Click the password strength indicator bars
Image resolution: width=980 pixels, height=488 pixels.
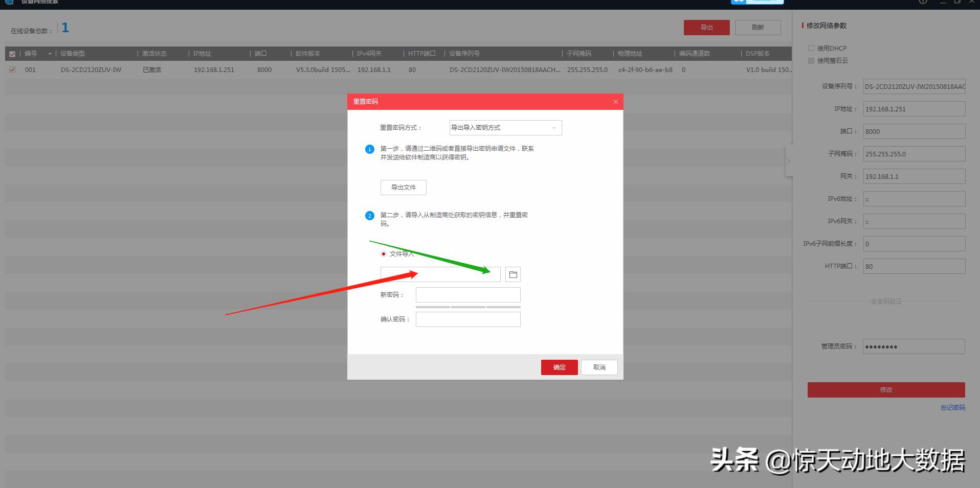(468, 307)
